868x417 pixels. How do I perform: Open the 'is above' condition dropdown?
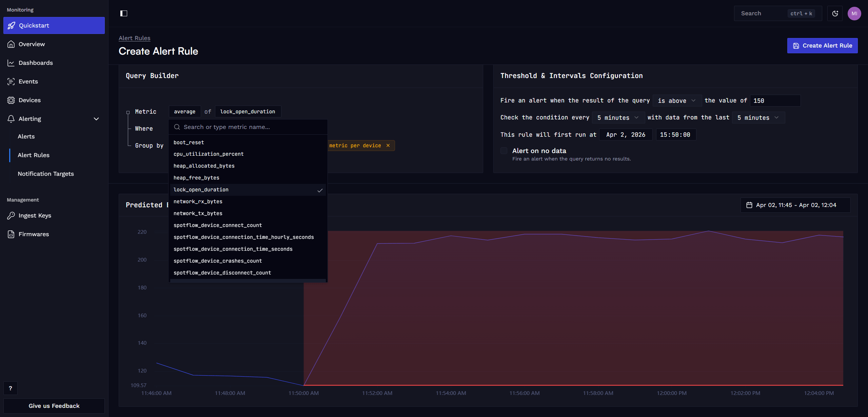pos(677,101)
